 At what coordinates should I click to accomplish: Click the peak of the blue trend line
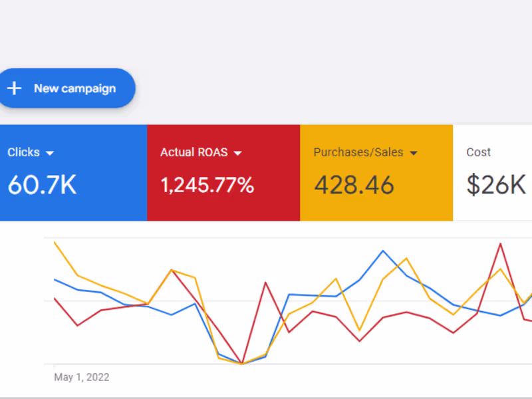coord(383,252)
